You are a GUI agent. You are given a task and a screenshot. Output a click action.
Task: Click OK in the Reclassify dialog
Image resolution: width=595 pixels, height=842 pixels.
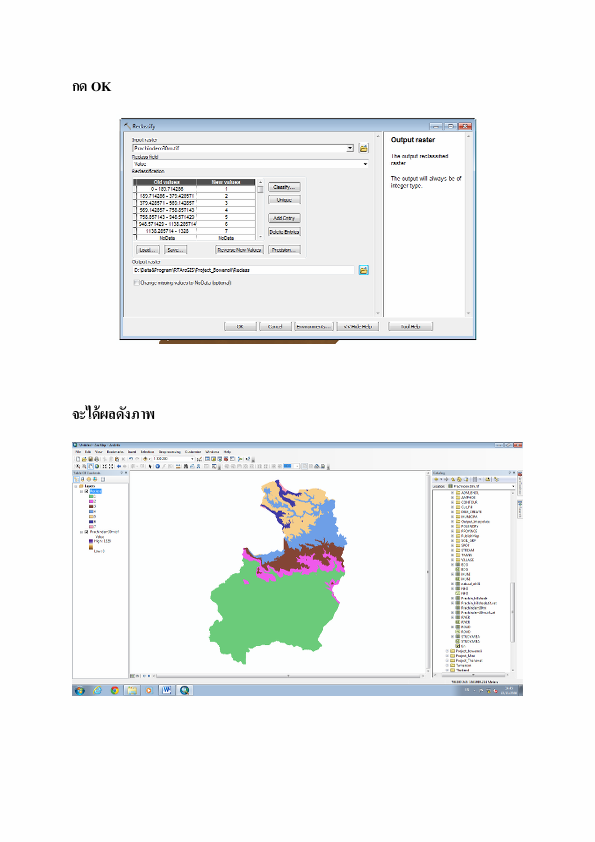[x=240, y=326]
